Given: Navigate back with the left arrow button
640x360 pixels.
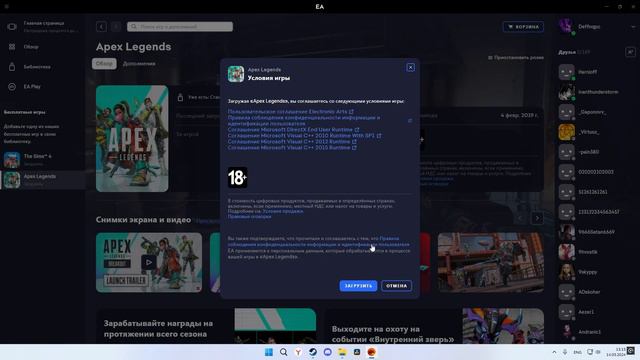Looking at the screenshot, I should (x=101, y=27).
